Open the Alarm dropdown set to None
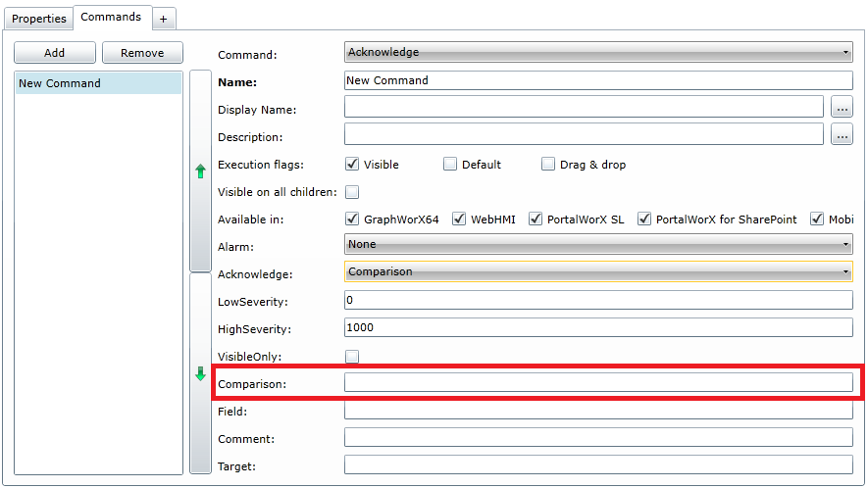The width and height of the screenshot is (868, 488). coord(598,244)
